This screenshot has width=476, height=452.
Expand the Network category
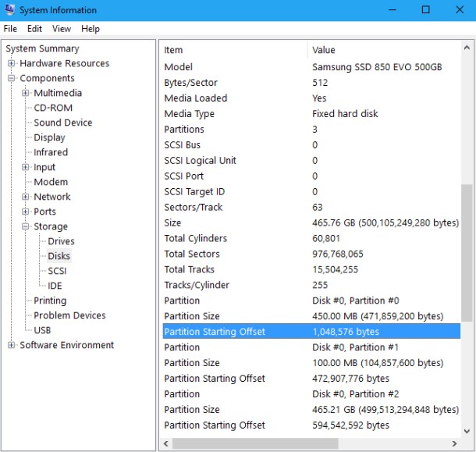(x=26, y=197)
